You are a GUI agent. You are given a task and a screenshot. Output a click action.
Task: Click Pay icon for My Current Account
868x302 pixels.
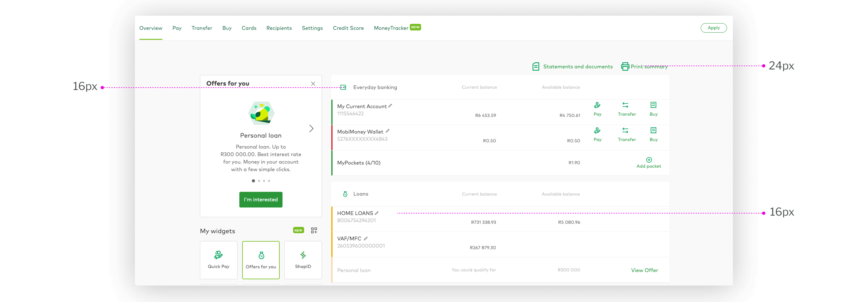(597, 105)
